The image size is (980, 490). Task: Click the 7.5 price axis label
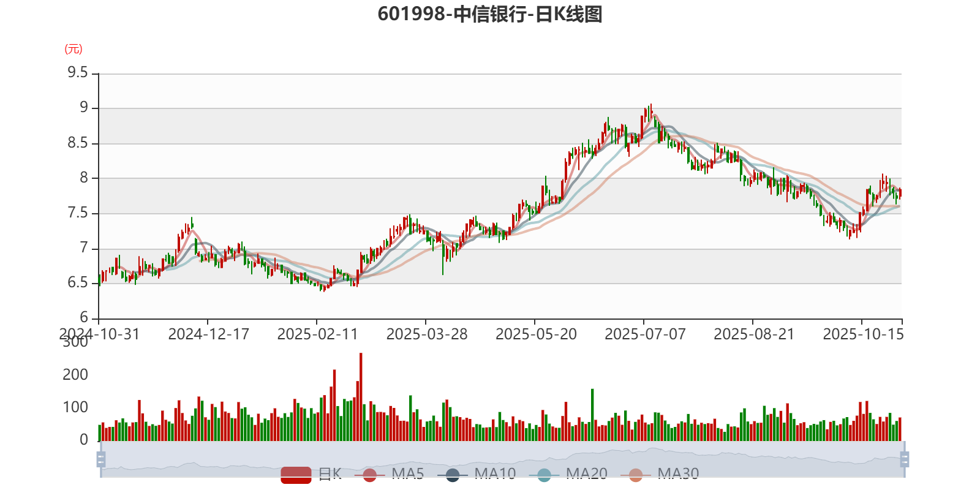(78, 213)
